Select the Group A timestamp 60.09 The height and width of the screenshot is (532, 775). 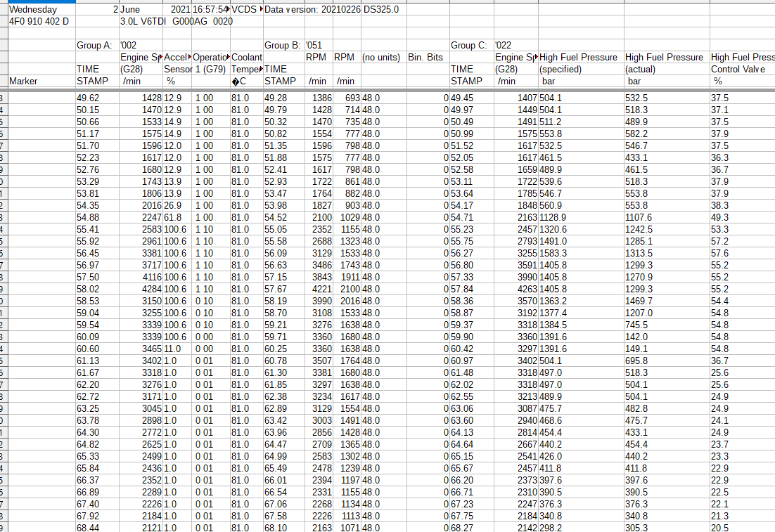pos(88,337)
